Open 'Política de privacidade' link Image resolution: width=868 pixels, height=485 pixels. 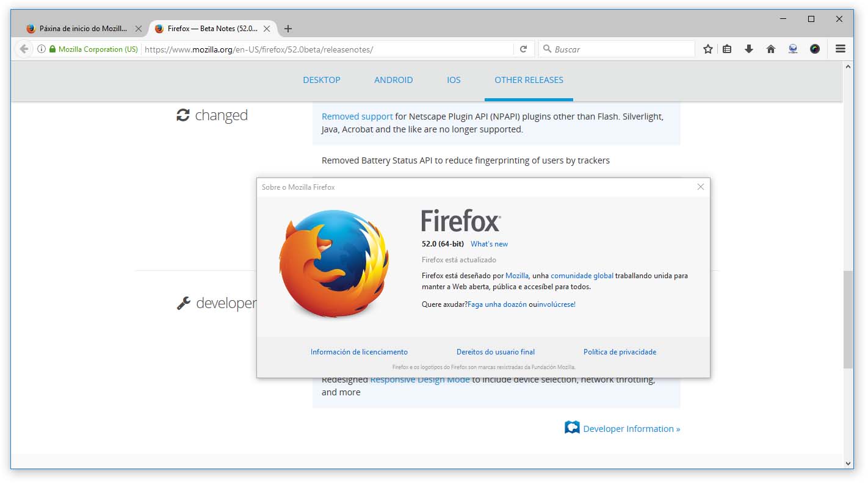tap(620, 352)
